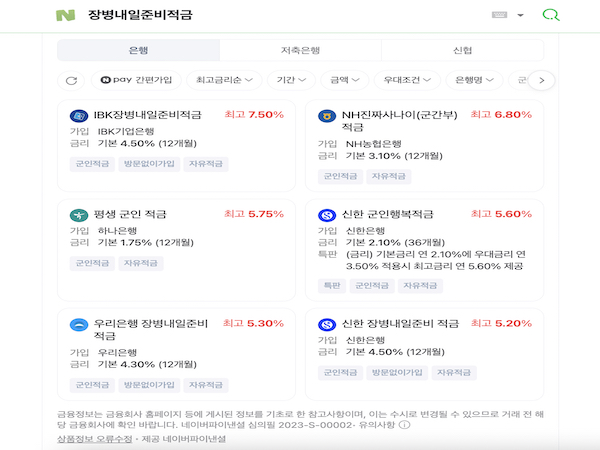Click 군인적금 tag on 하나은행 card
This screenshot has height=450, width=600.
[92, 263]
